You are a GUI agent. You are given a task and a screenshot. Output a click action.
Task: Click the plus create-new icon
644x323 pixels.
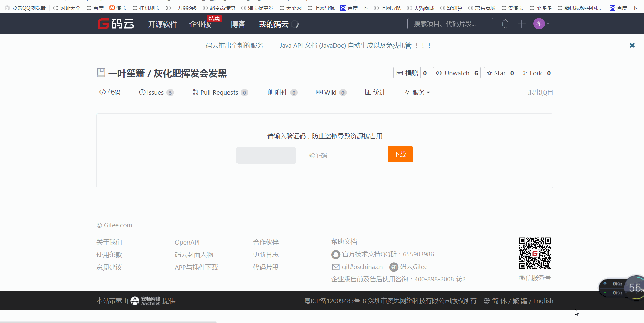coord(521,24)
